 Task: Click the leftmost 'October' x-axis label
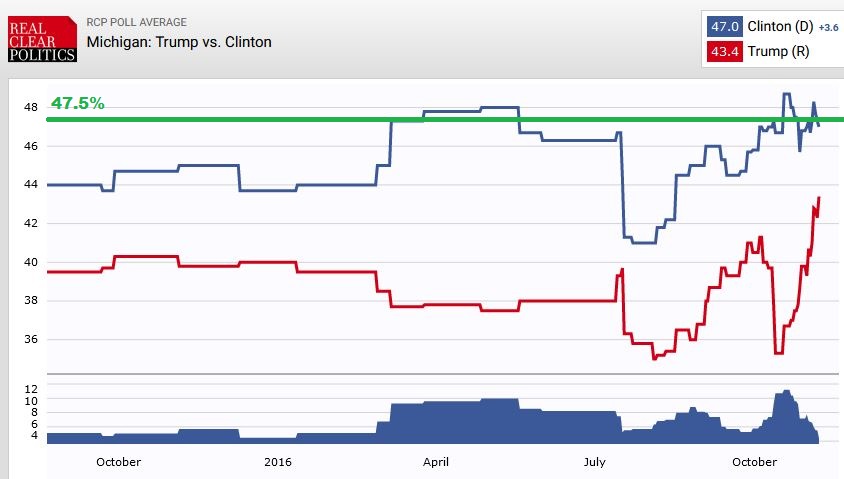(119, 462)
